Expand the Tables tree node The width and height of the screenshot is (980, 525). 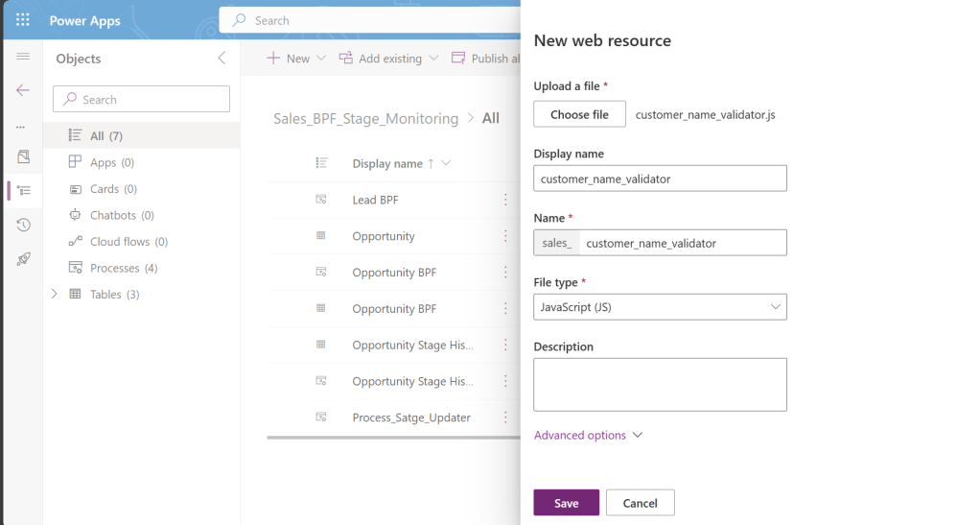pos(54,295)
